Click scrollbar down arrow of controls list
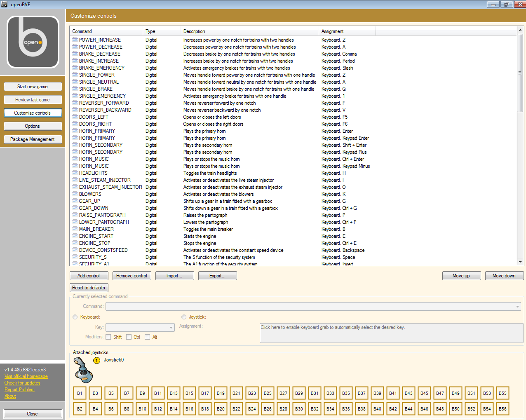The height and width of the screenshot is (420, 526). tap(520, 262)
